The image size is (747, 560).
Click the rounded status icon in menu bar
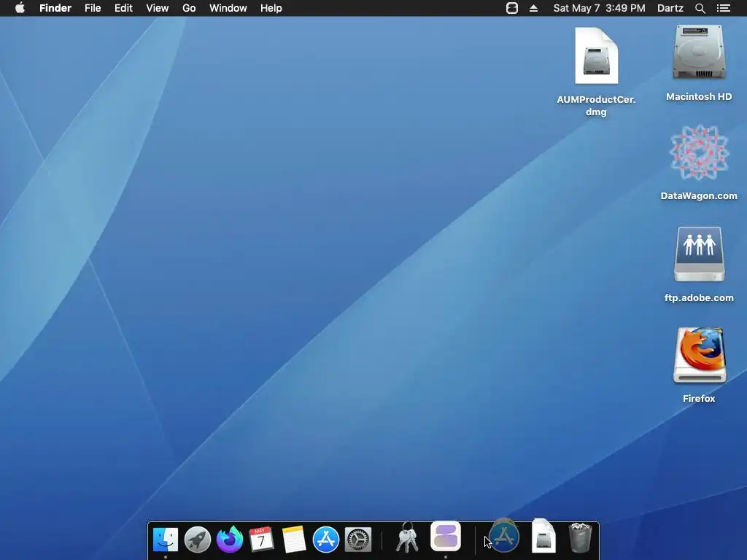[x=511, y=8]
